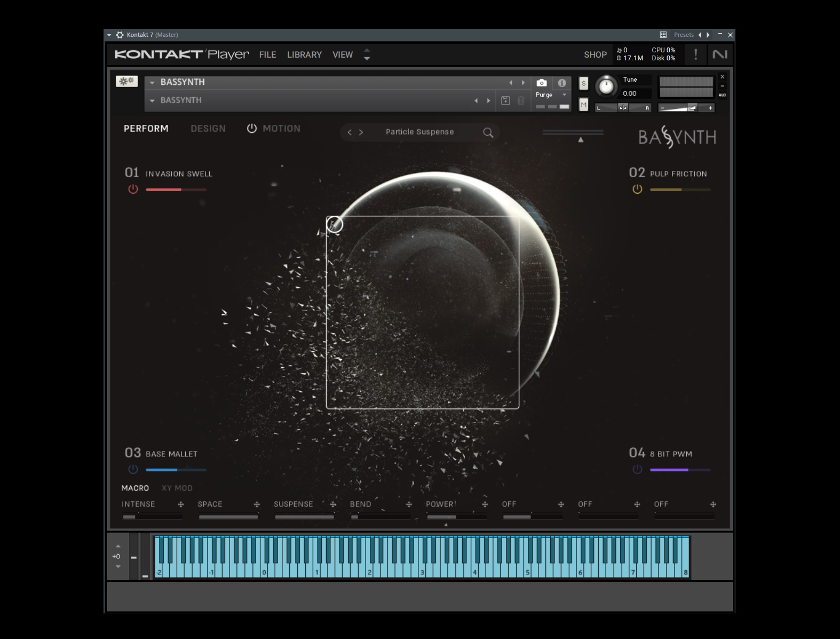Select the MACRO tab
840x639 pixels.
[135, 488]
